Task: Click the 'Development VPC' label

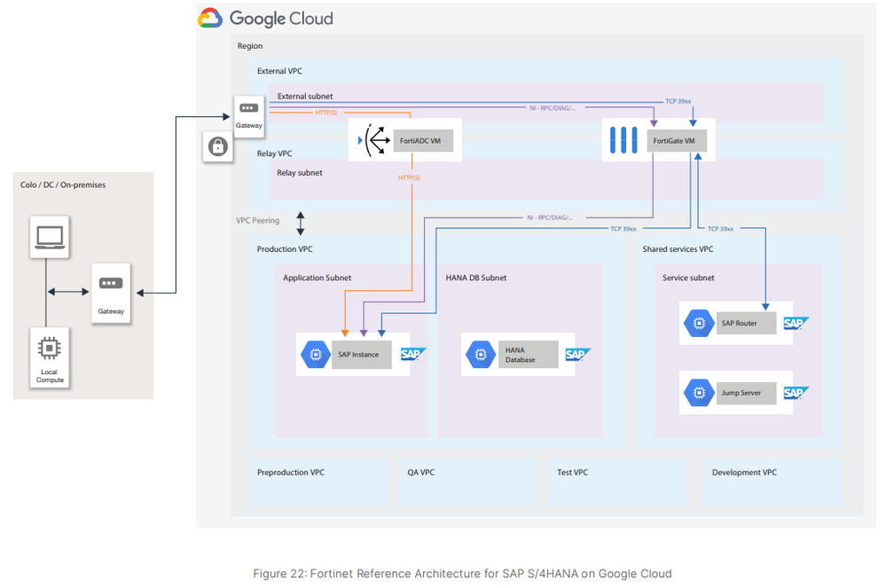Action: click(x=744, y=472)
